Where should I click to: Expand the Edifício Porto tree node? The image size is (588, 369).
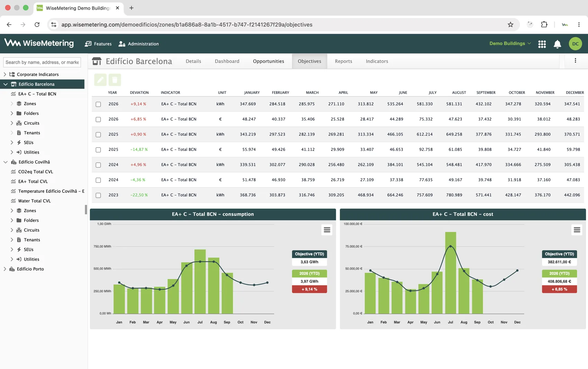[5, 269]
